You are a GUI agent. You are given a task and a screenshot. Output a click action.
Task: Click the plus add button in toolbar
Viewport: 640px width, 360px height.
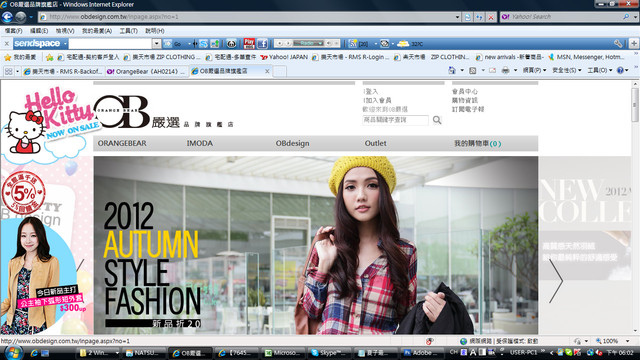(x=634, y=43)
